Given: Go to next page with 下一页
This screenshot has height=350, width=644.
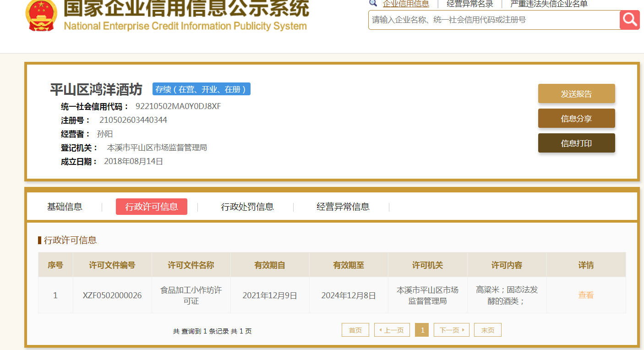Looking at the screenshot, I should pyautogui.click(x=452, y=330).
